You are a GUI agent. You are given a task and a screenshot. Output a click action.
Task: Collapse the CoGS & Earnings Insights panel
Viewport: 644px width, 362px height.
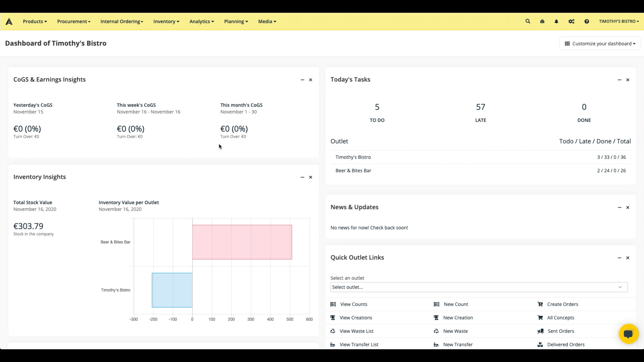(x=302, y=79)
